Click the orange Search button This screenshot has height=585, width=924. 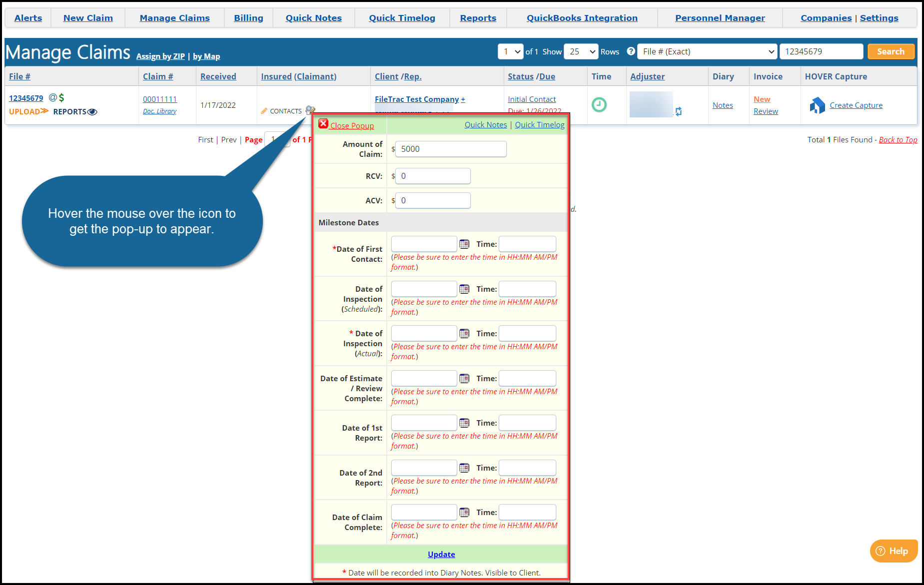pos(891,51)
